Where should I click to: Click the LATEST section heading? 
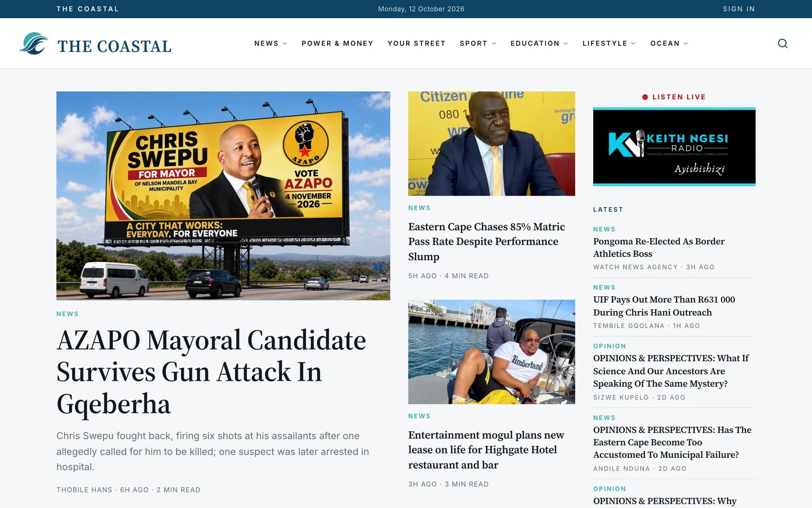pos(608,210)
